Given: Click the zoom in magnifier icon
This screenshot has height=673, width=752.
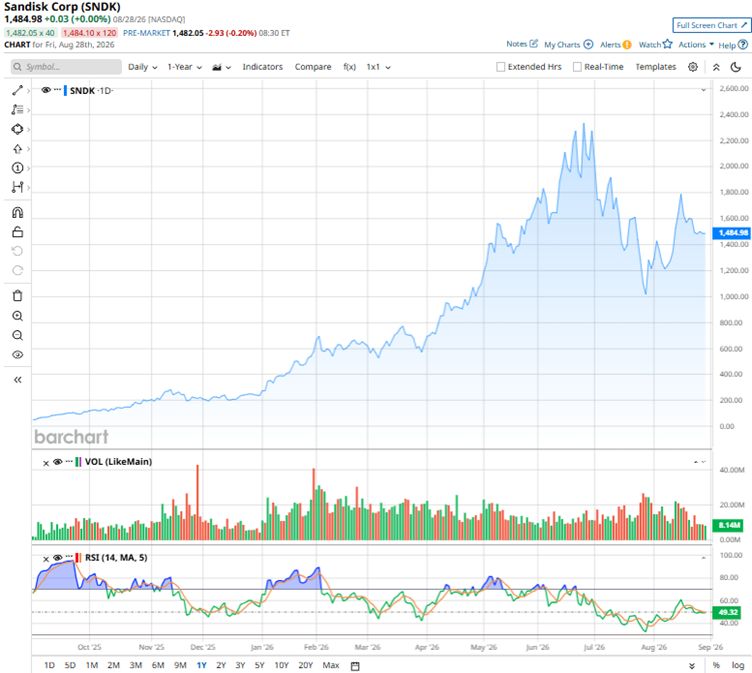Looking at the screenshot, I should pyautogui.click(x=17, y=316).
